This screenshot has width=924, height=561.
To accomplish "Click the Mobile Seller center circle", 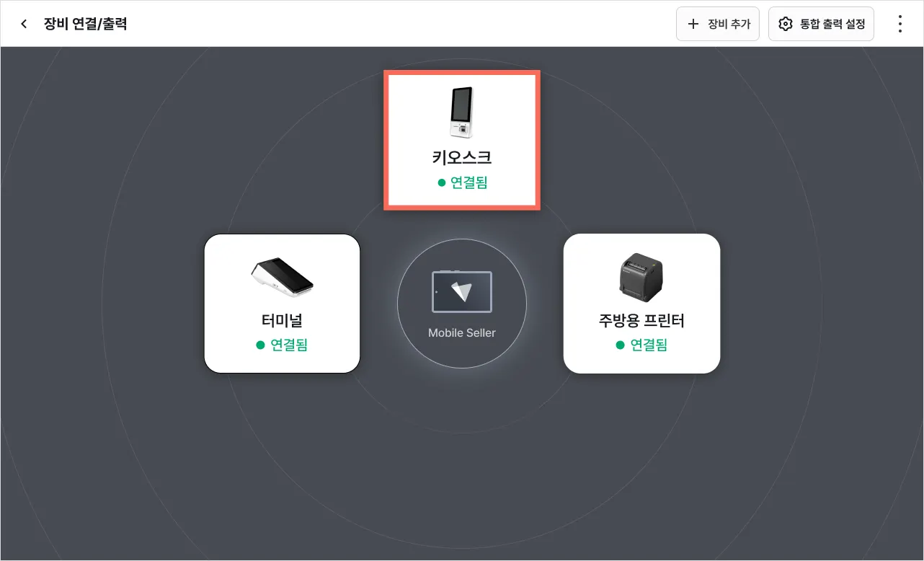I will click(x=462, y=304).
